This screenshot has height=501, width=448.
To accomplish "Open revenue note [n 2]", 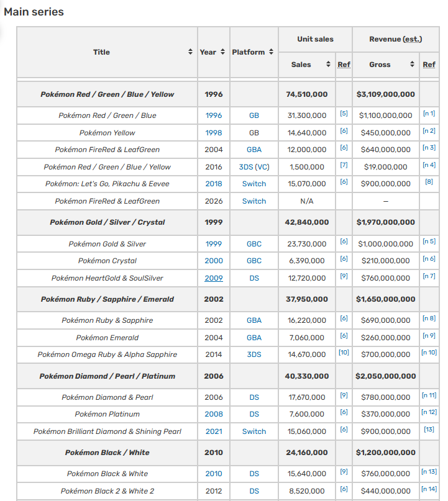I will (429, 130).
